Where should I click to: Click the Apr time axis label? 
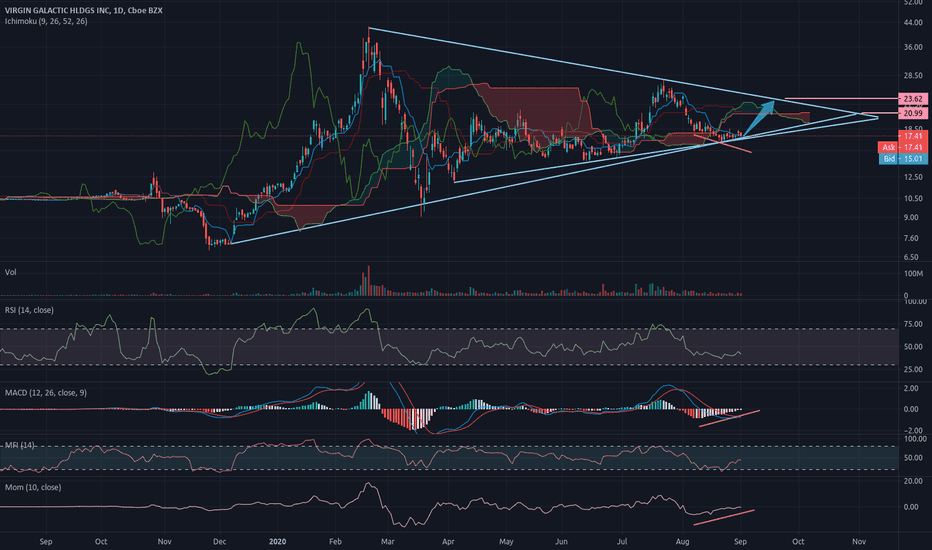tap(448, 542)
